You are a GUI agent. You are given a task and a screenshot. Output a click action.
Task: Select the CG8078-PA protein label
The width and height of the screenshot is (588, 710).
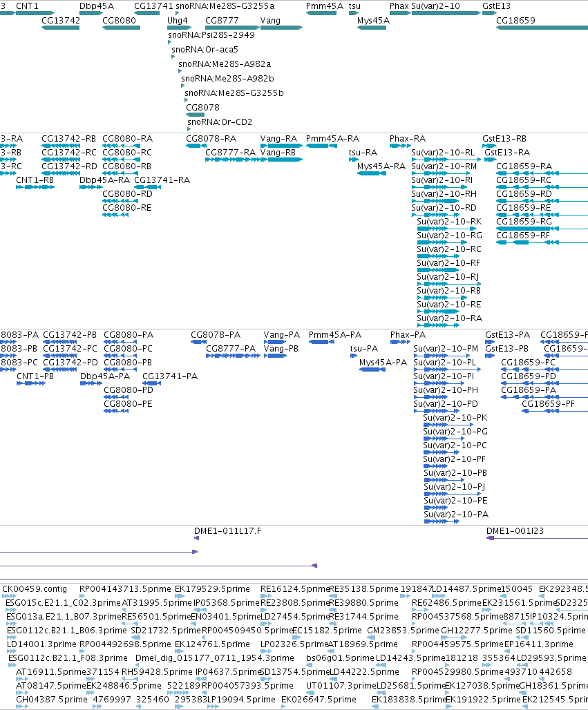tap(216, 334)
